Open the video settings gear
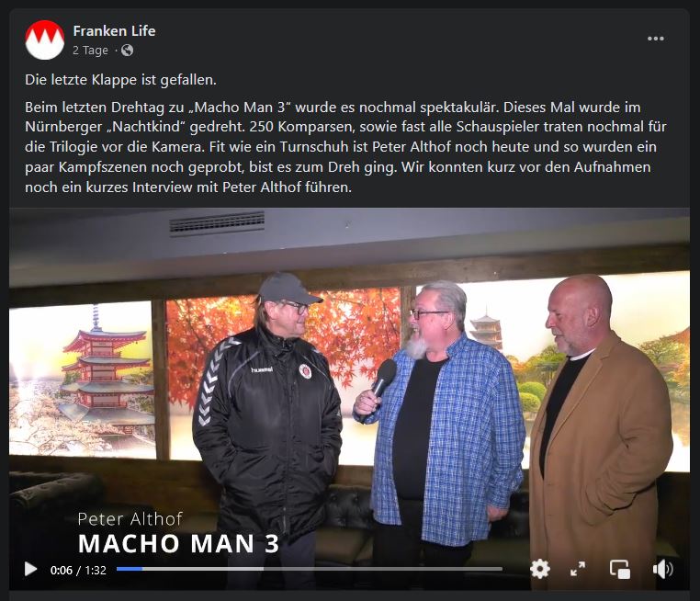The image size is (700, 601). pos(540,570)
